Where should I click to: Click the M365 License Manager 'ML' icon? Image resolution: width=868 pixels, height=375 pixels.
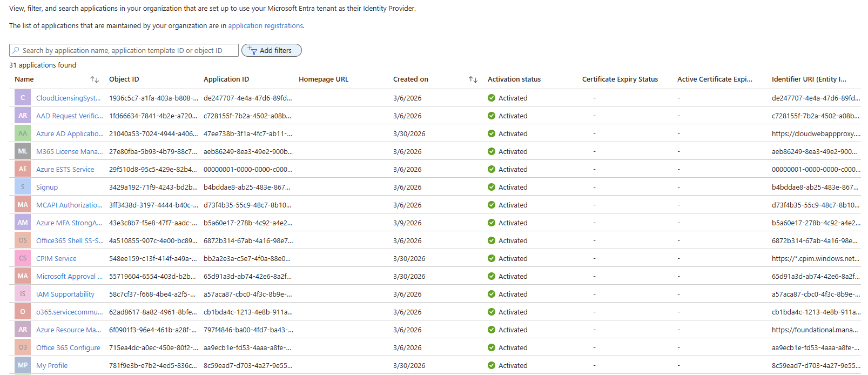[23, 151]
